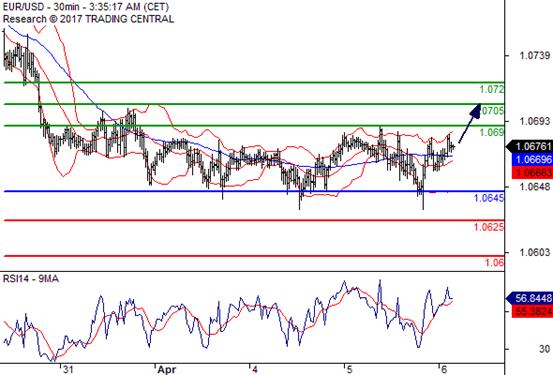The image size is (553, 375).
Task: Click the blue RSI value tag 56.8448
Action: (530, 298)
